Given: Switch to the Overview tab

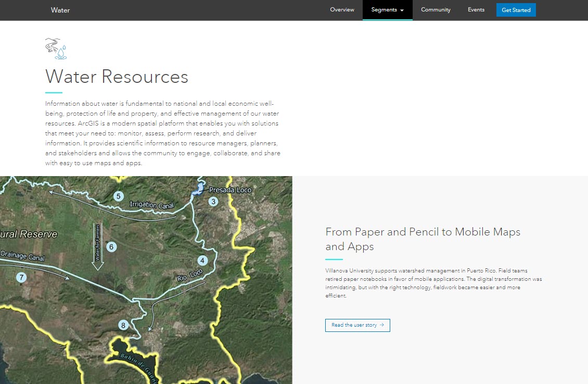Looking at the screenshot, I should pyautogui.click(x=342, y=9).
